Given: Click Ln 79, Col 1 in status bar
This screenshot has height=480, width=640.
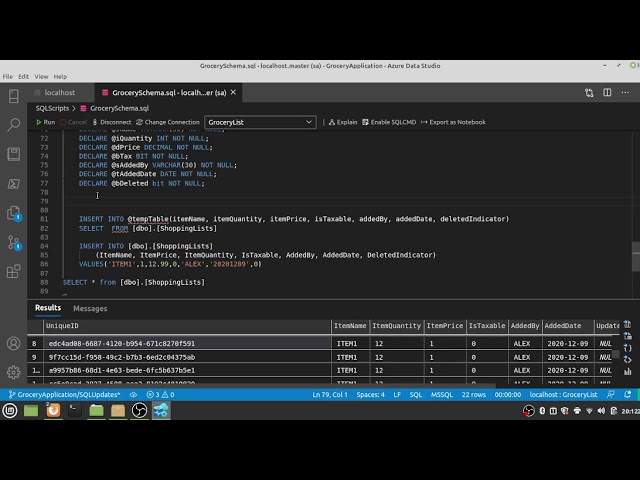Looking at the screenshot, I should tap(330, 394).
